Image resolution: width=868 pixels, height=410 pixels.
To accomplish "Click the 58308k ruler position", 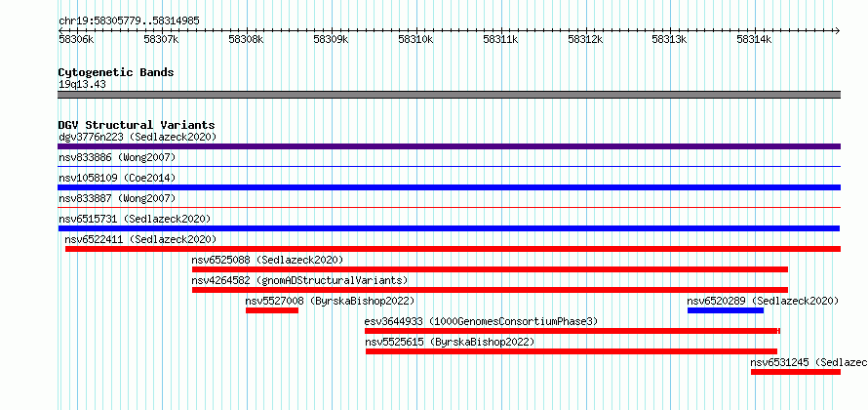I will [x=246, y=39].
